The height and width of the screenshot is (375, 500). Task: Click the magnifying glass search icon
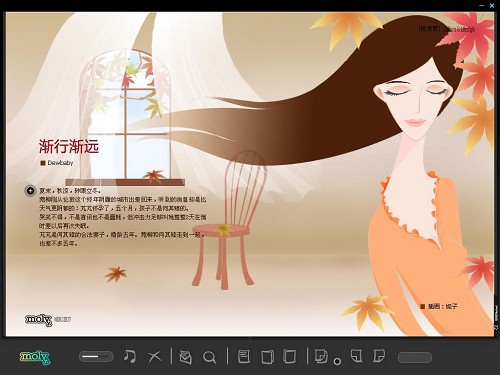pyautogui.click(x=210, y=357)
